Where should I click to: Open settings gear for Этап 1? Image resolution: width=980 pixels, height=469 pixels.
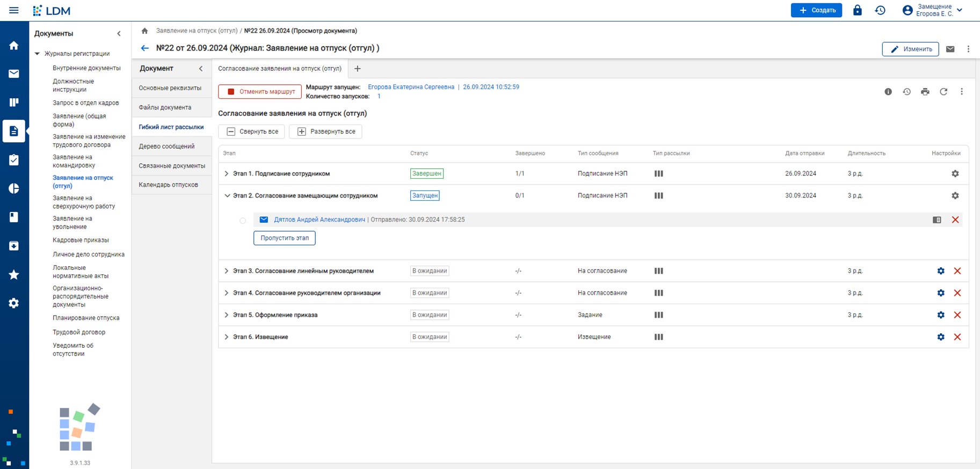tap(955, 174)
